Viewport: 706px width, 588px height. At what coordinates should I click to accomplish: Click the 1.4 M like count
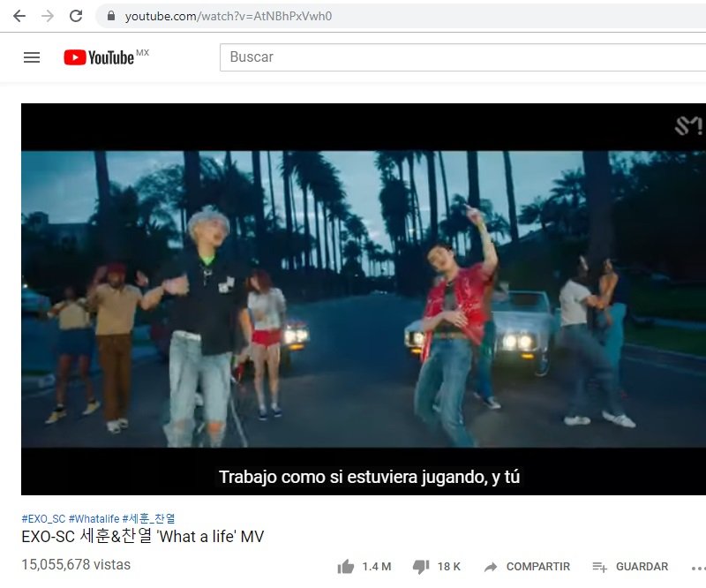(x=377, y=567)
